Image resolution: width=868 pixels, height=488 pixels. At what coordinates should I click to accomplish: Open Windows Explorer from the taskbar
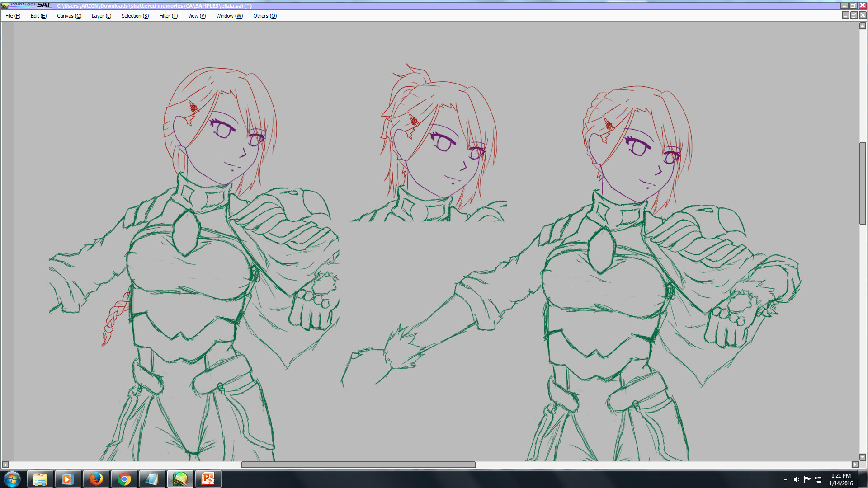click(x=40, y=479)
